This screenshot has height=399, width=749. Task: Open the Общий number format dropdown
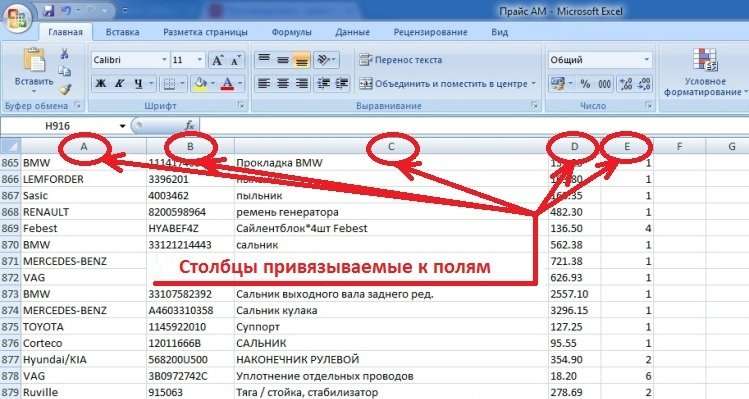click(646, 60)
